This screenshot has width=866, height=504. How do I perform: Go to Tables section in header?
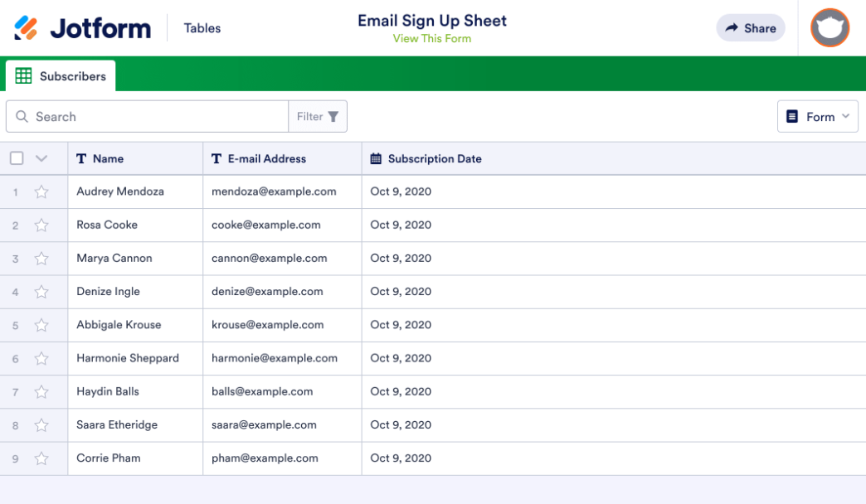tap(202, 28)
